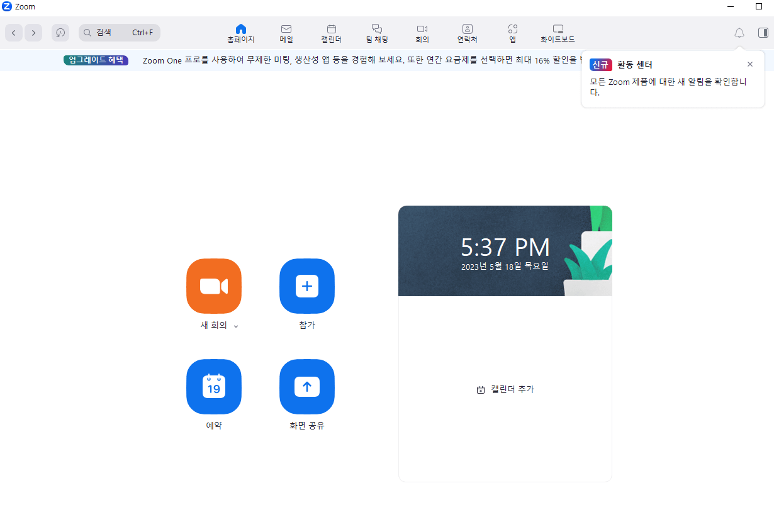
Task: Click the 캘린더 추가 link
Action: pyautogui.click(x=505, y=389)
